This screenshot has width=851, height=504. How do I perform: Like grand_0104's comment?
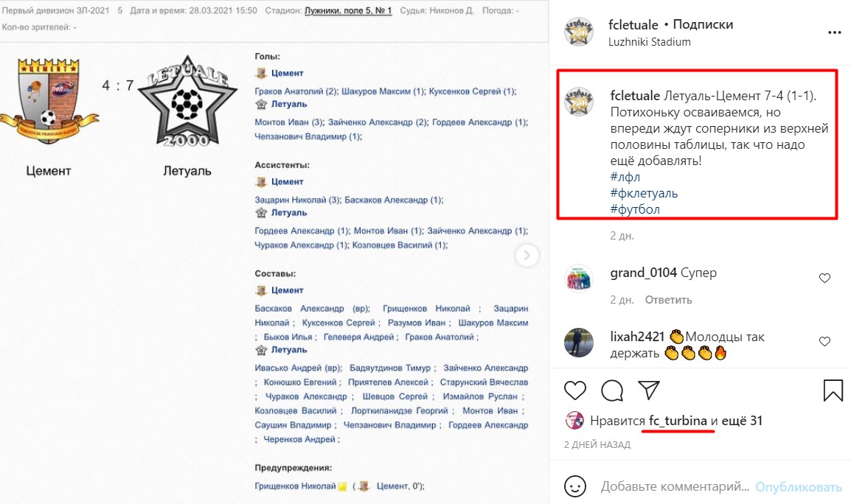click(824, 279)
